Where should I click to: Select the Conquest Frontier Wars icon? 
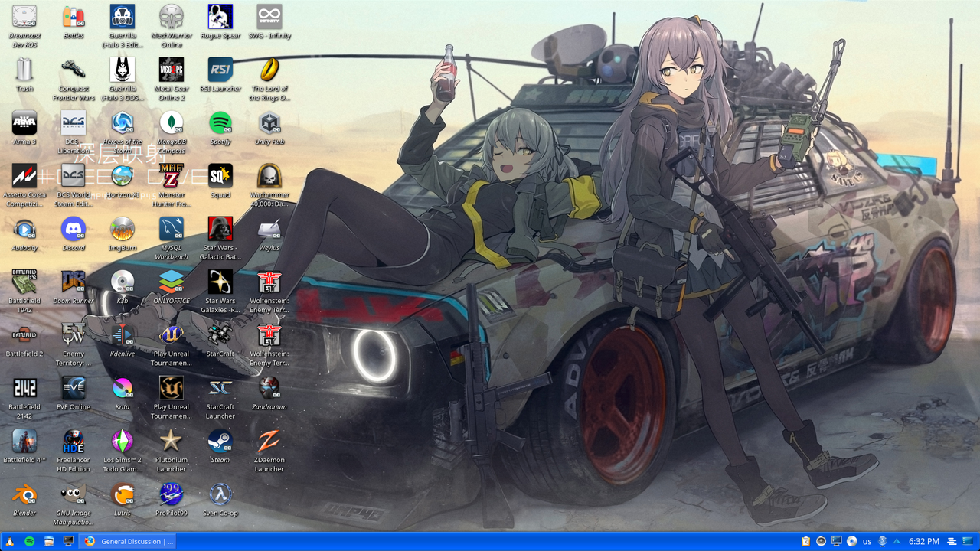coord(73,70)
